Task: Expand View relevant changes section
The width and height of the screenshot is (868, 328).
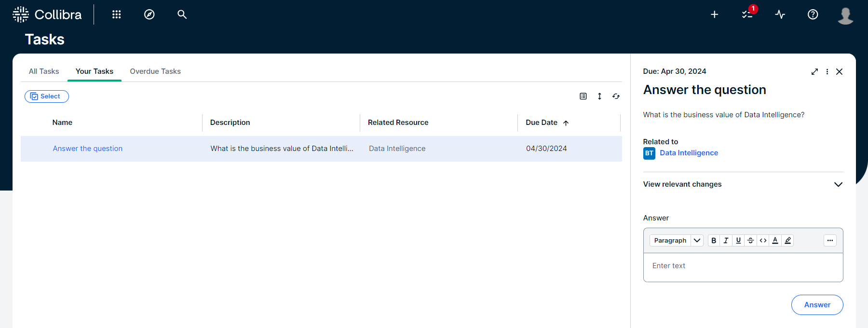Action: click(x=743, y=184)
